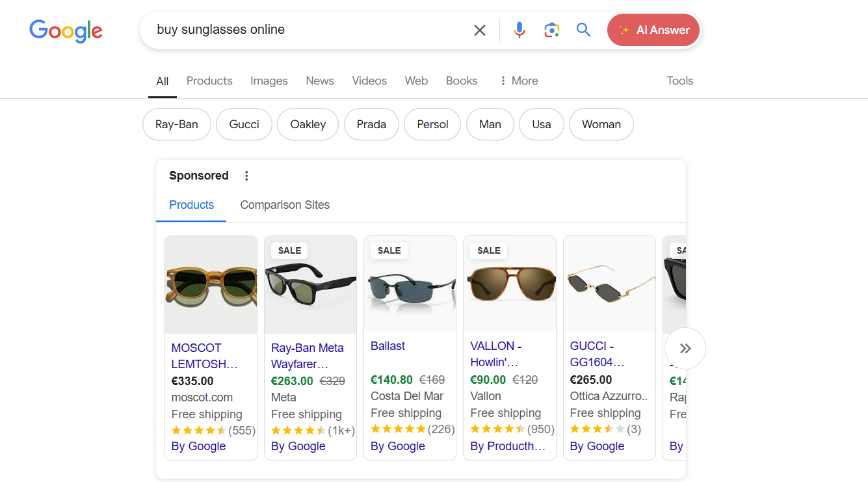Click inside the search text box
This screenshot has width=868, height=482.
click(x=309, y=30)
